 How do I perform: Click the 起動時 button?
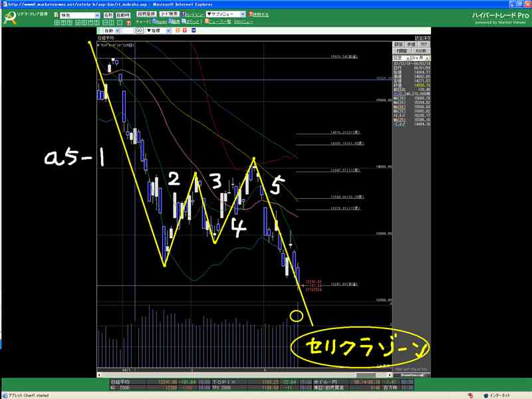[x=123, y=15]
